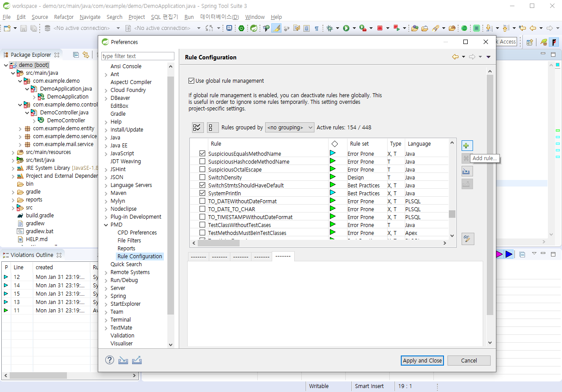Click the check all rules icon
This screenshot has width=562, height=392.
198,127
